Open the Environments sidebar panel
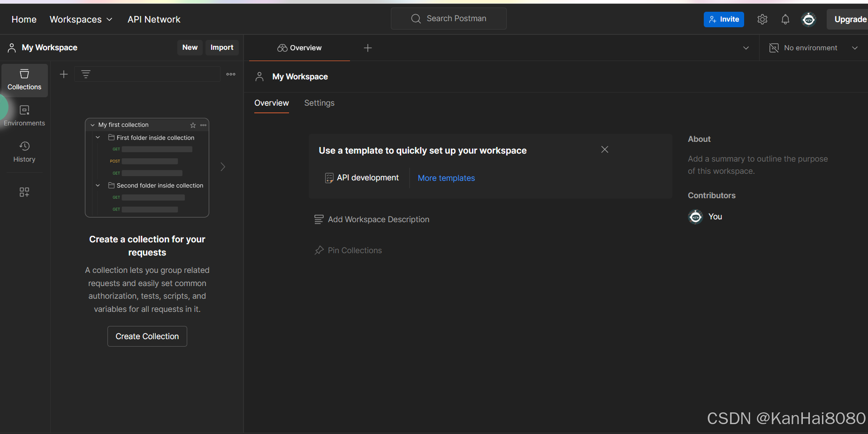Screen dimensions: 868x434 tap(24, 116)
